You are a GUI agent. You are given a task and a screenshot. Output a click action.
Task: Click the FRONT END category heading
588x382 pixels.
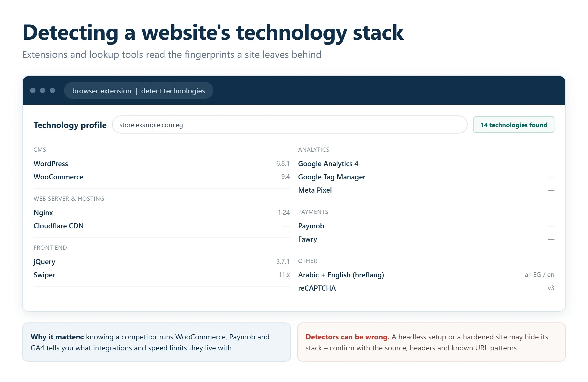50,247
